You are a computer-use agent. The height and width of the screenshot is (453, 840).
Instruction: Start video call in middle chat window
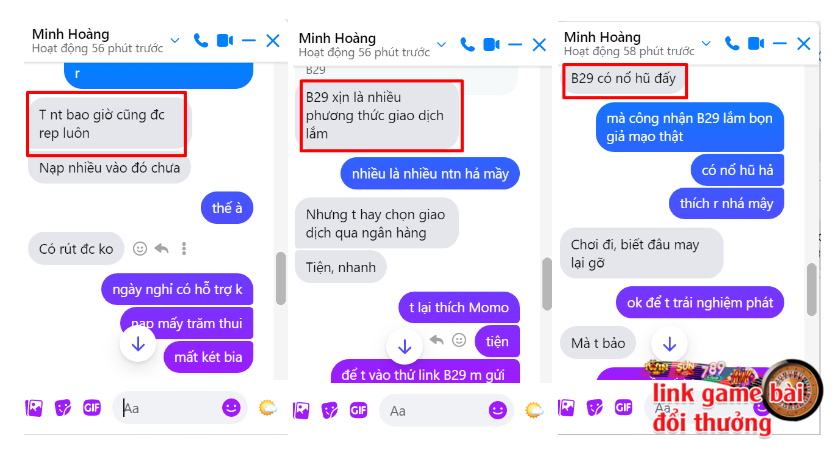tap(491, 44)
